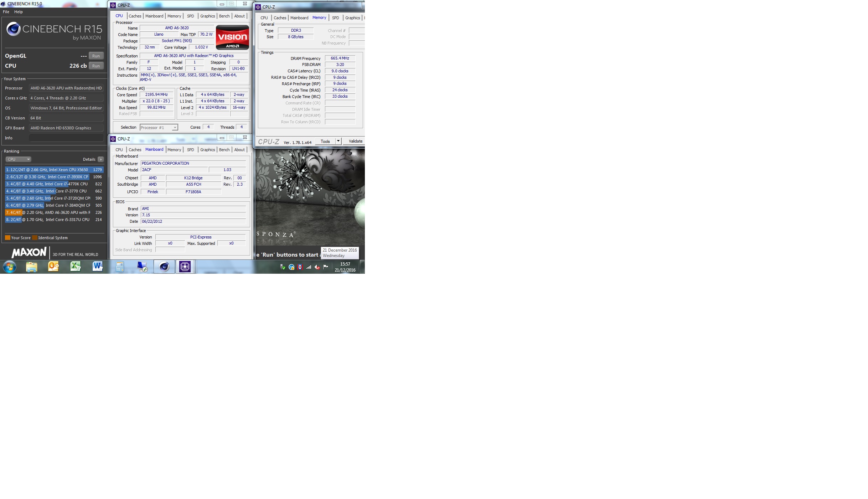
Task: Open the Cinebench File menu
Action: 6,12
